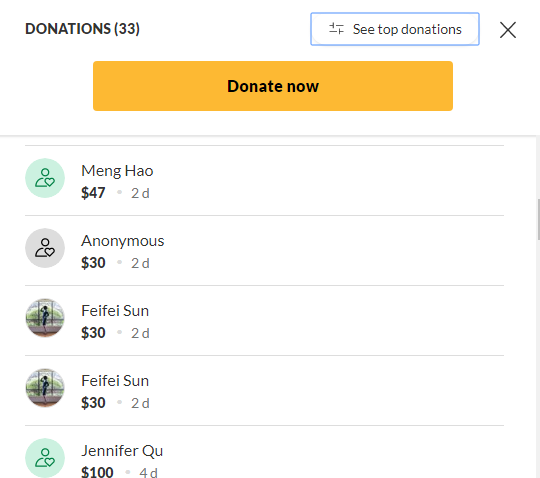Select the Jennifer Qu donor name
Viewport: 540px width, 478px height.
(x=122, y=451)
